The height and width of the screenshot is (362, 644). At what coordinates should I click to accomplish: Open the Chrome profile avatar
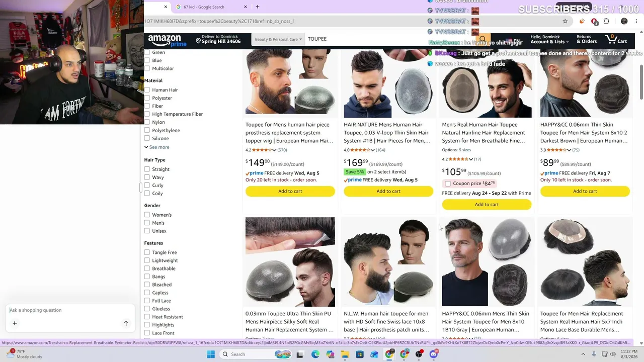coord(624,21)
